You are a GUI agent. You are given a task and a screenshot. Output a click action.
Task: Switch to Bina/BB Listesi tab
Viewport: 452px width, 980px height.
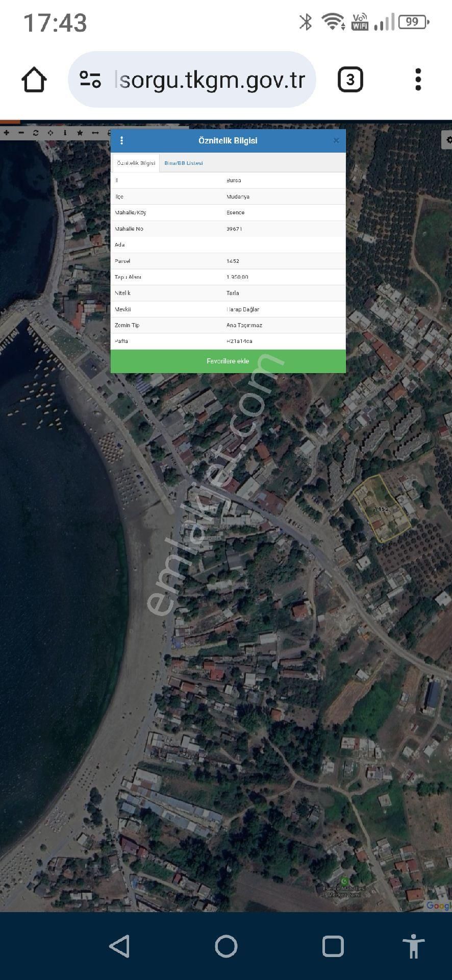tap(184, 163)
